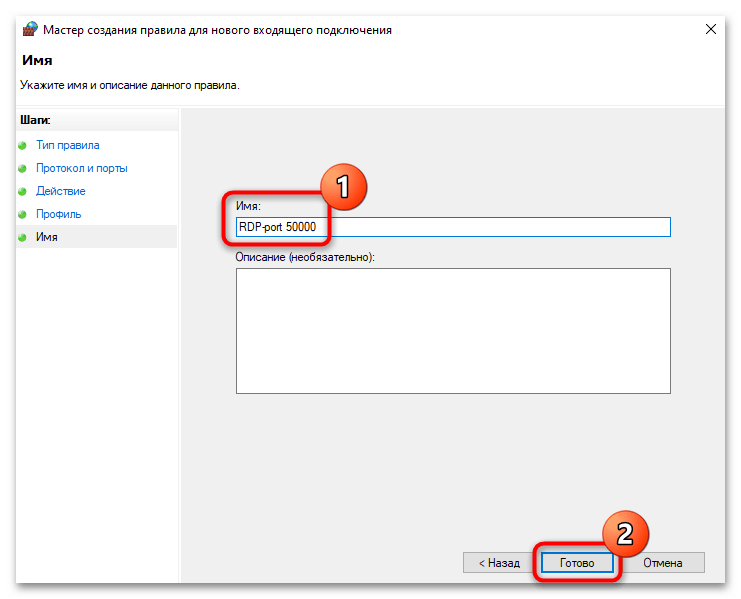Click the green dot beside Действие
Image resolution: width=741 pixels, height=599 pixels.
coord(22,191)
